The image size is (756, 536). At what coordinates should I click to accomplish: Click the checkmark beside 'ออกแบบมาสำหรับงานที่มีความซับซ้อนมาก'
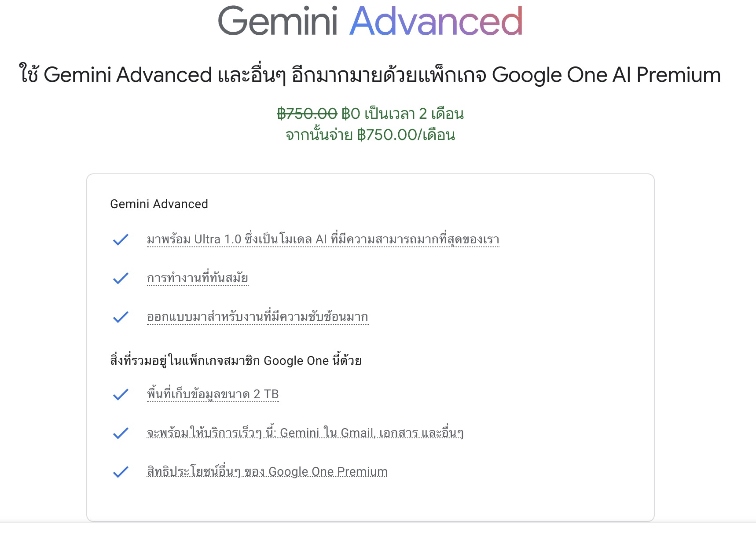[121, 317]
